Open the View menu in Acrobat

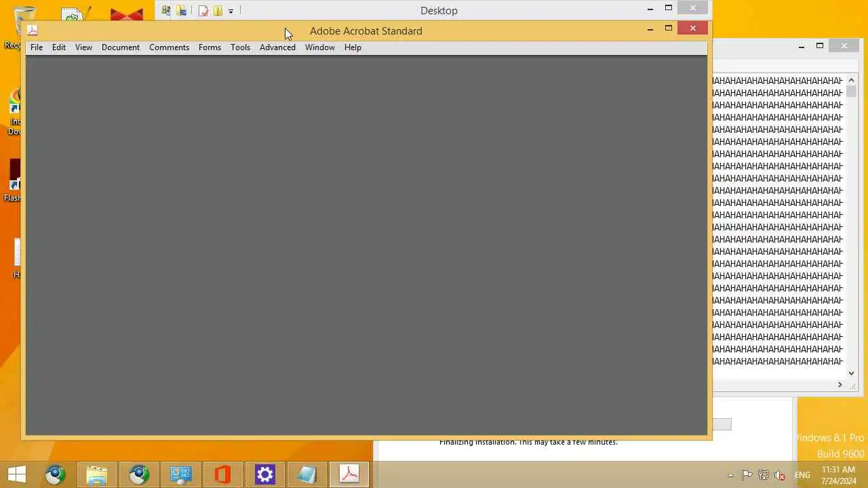[x=83, y=47]
